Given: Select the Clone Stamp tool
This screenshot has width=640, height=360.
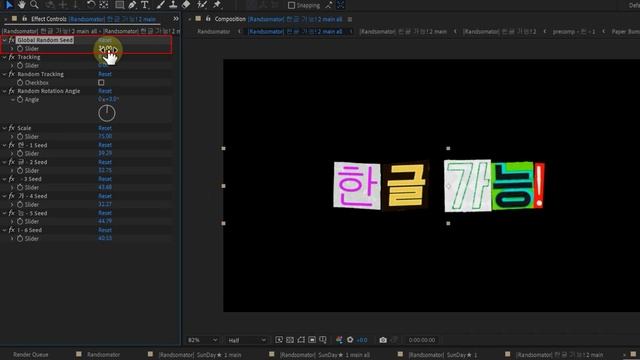Looking at the screenshot, I should 173,5.
